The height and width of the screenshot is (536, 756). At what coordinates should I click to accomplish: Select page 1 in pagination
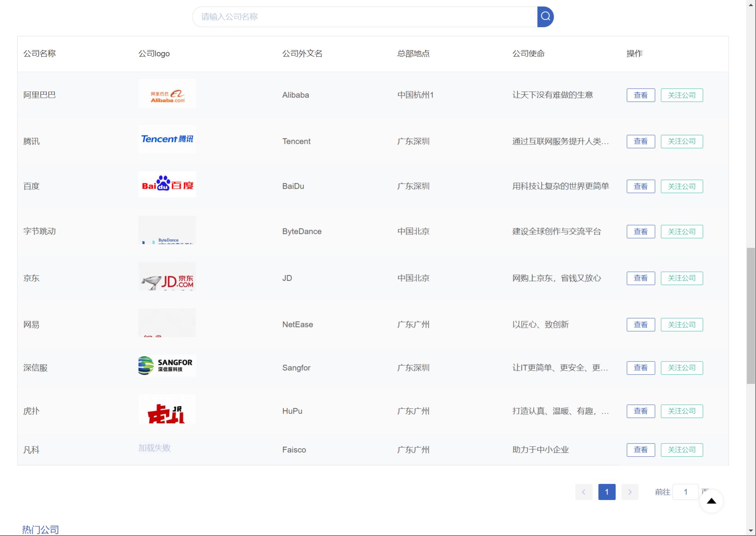606,492
